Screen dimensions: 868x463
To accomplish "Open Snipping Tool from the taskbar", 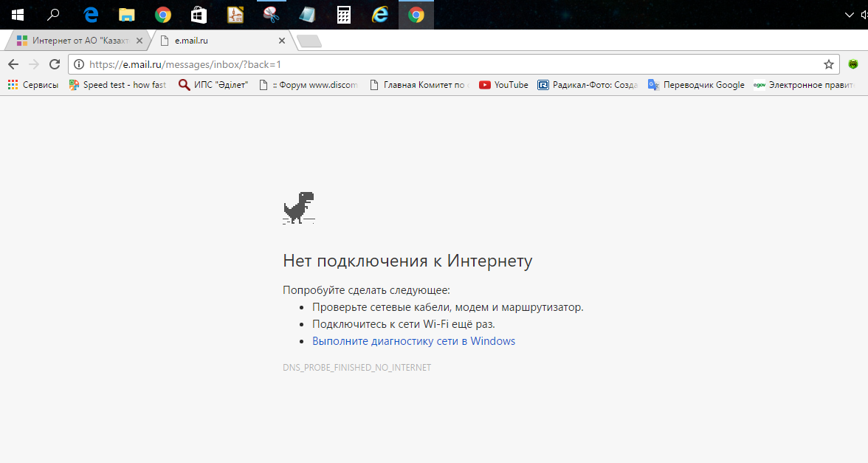I will coord(271,14).
